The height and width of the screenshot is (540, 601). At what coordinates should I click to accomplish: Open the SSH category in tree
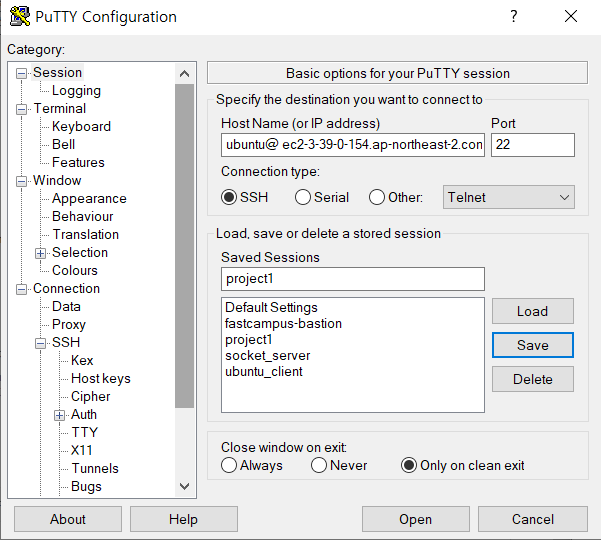[66, 342]
